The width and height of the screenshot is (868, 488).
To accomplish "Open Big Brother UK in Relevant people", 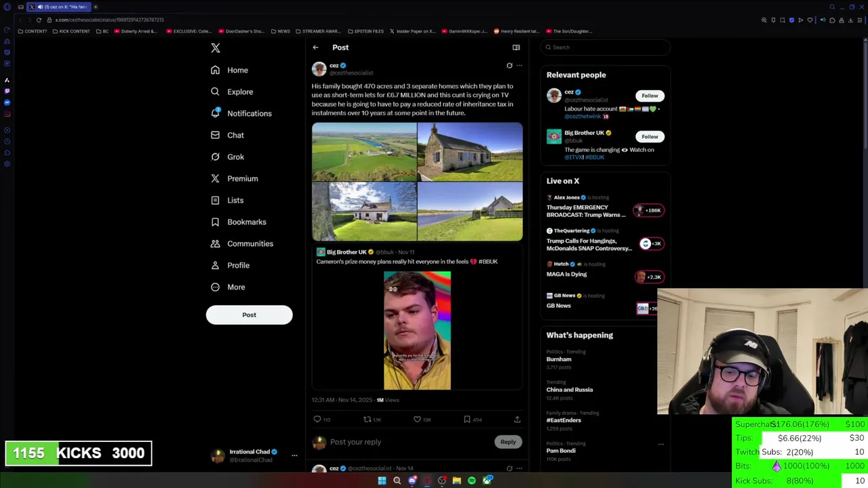I will [584, 133].
